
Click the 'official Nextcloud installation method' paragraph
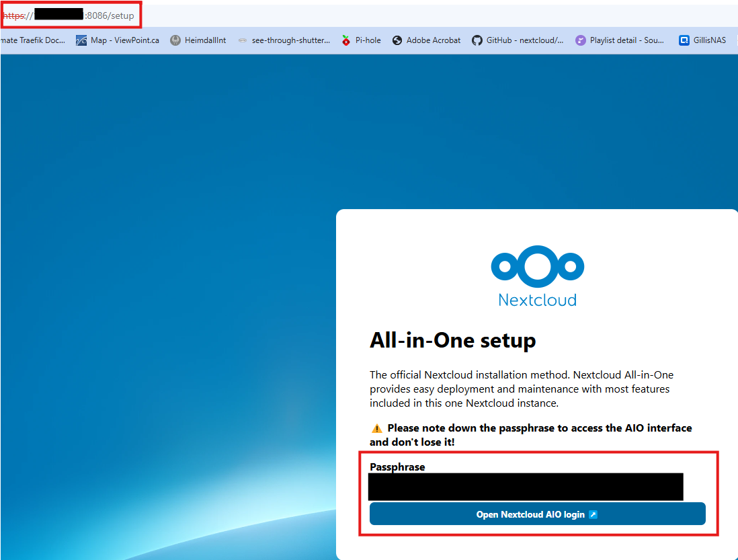[x=522, y=389]
